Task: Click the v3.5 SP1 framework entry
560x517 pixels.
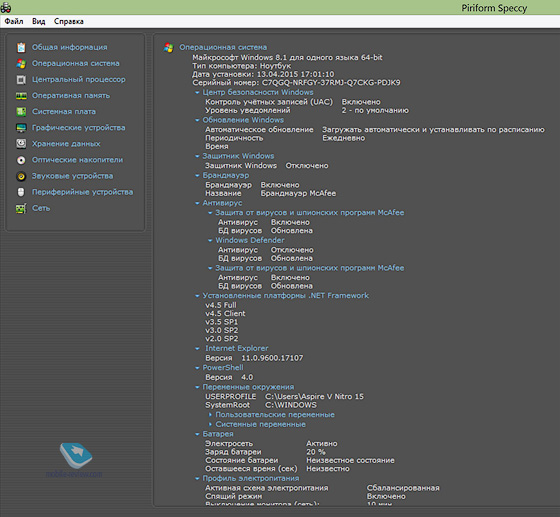Action: click(x=221, y=322)
